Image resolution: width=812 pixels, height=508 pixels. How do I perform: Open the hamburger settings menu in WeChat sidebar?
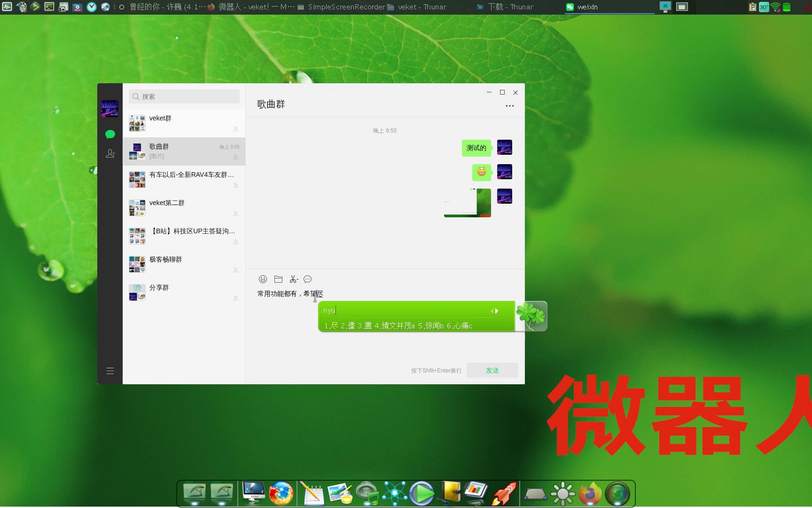[x=110, y=371]
